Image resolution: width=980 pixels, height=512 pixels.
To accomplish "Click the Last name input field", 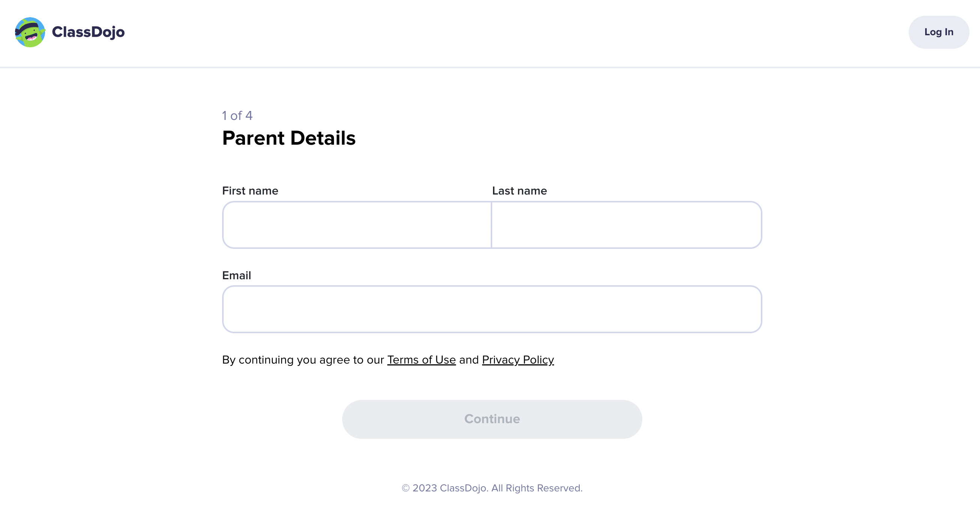I will pos(626,225).
